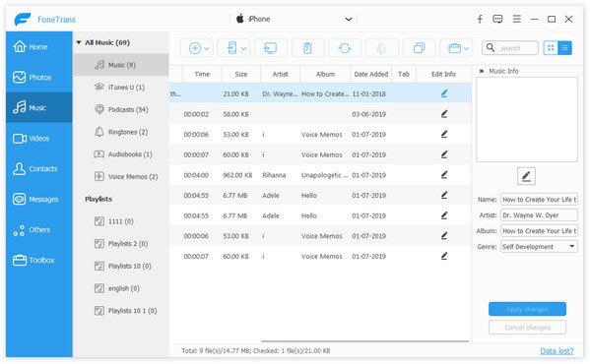Click the feedback chat bubble icon
The height and width of the screenshot is (364, 590).
(x=497, y=19)
